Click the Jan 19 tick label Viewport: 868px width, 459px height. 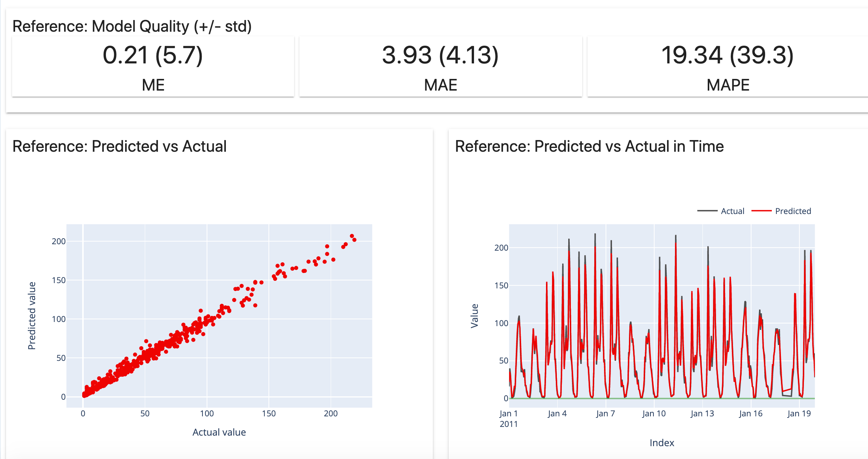click(799, 414)
